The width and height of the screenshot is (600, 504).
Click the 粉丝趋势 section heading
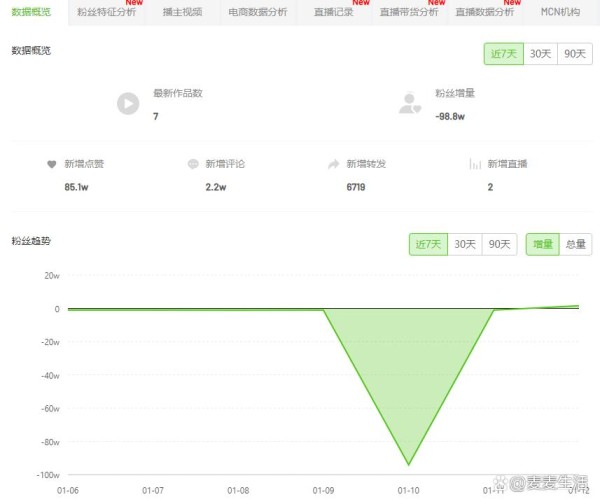click(31, 241)
